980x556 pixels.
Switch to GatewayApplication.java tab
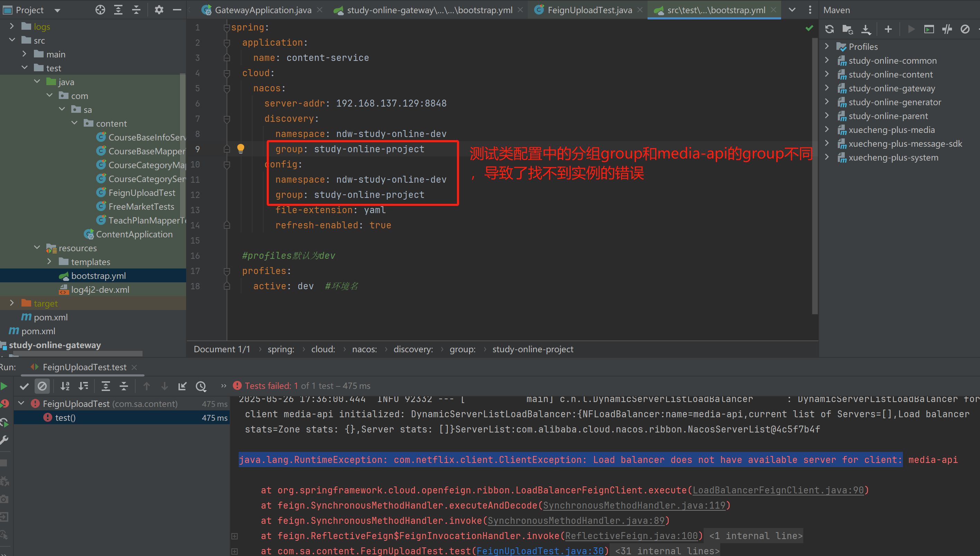(x=263, y=10)
